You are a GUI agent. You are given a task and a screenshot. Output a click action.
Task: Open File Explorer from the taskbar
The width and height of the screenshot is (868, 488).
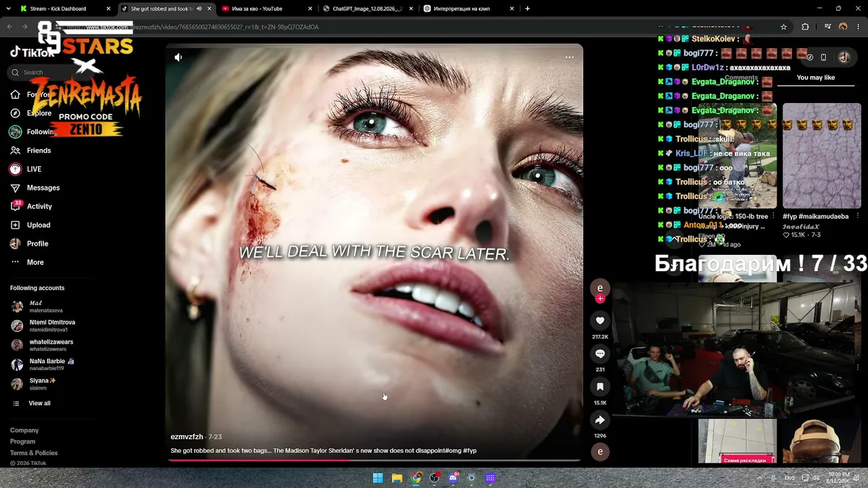(x=397, y=478)
